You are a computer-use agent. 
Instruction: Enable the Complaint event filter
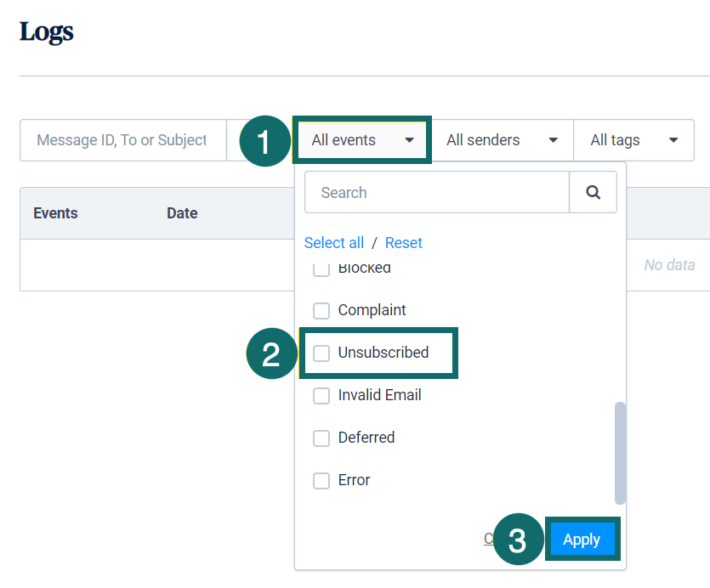tap(321, 310)
